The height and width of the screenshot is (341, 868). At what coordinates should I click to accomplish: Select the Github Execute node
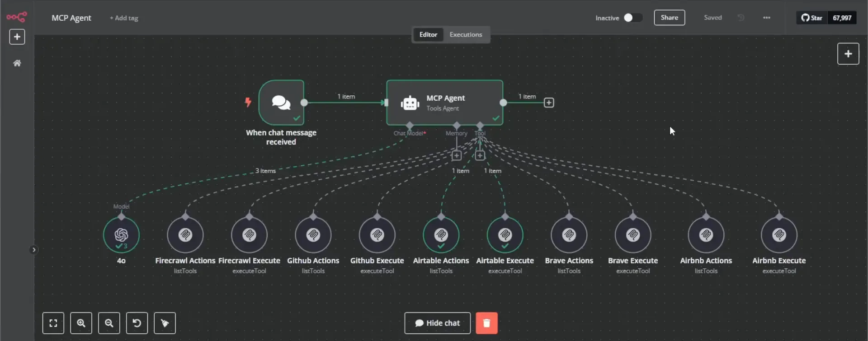pos(377,235)
